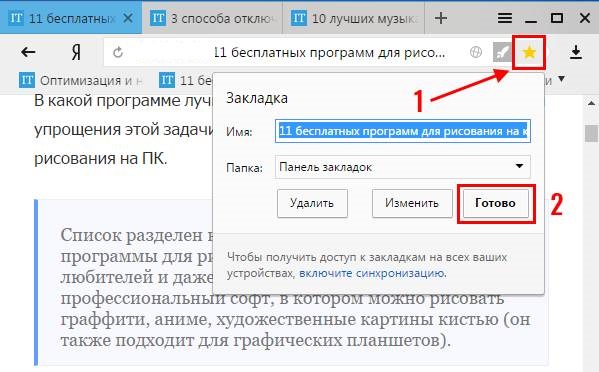Click the address bar page title
The height and width of the screenshot is (372, 599).
coord(329,52)
